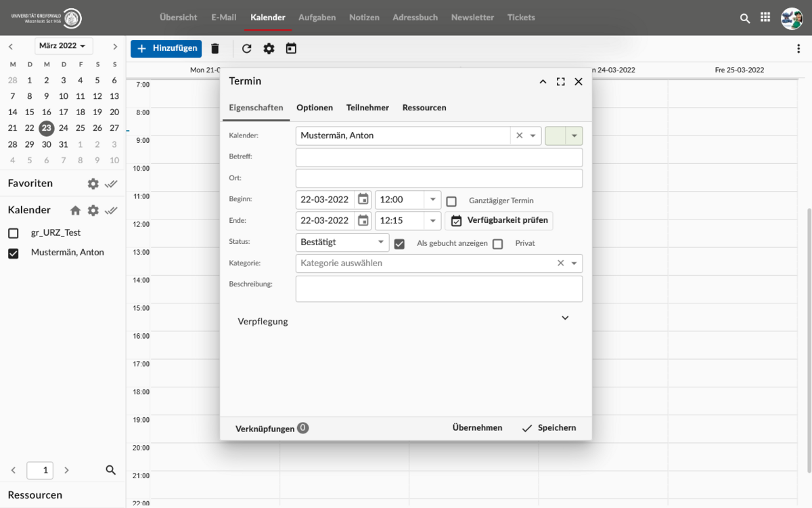Click into the Betreff input field
The image size is (812, 508).
coord(438,157)
